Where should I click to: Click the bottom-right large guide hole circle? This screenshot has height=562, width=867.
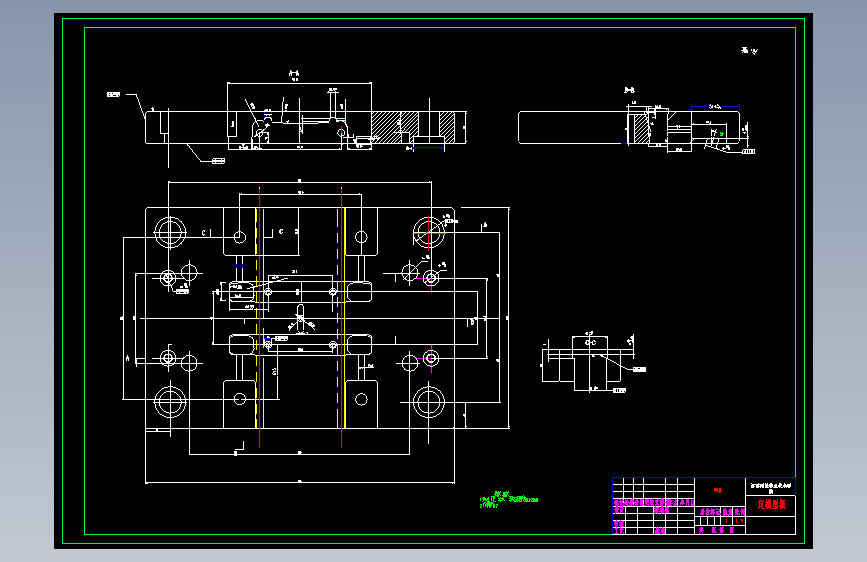click(429, 402)
